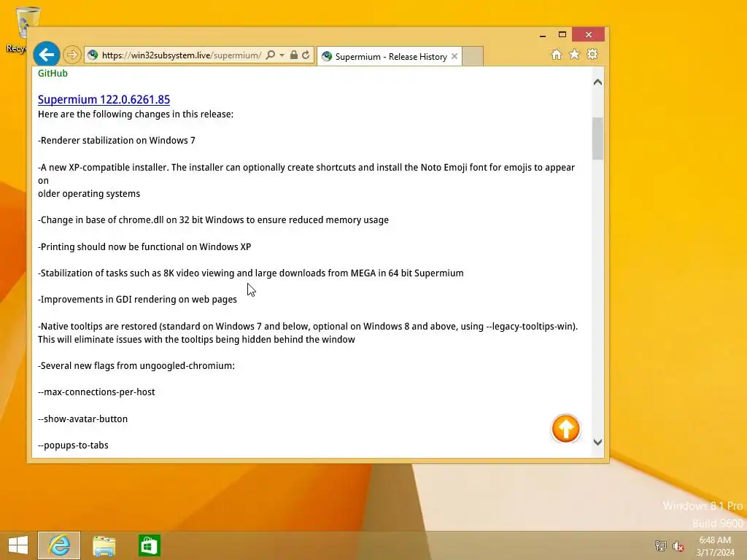Open the Windows Store taskbar icon
The image size is (747, 560).
pos(149,545)
